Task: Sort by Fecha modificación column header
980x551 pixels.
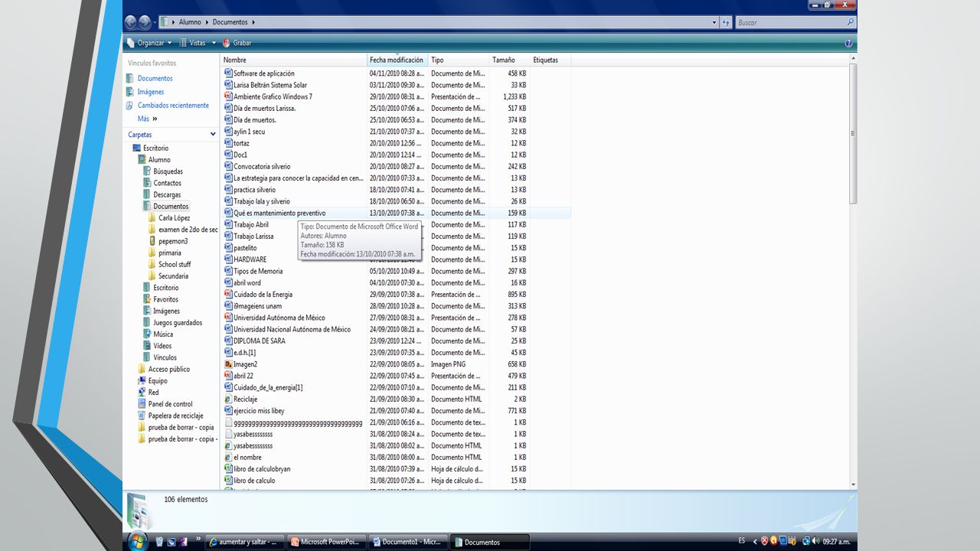Action: point(397,60)
